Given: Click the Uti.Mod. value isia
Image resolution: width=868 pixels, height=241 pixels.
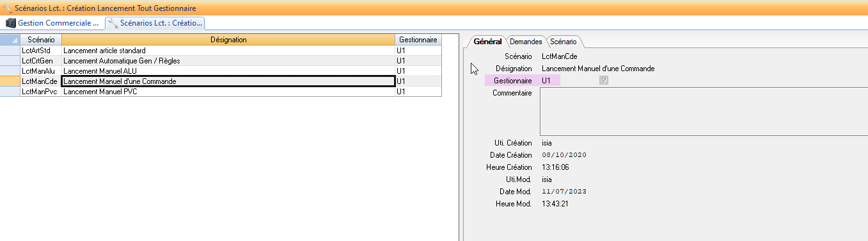Looking at the screenshot, I should coord(546,179).
